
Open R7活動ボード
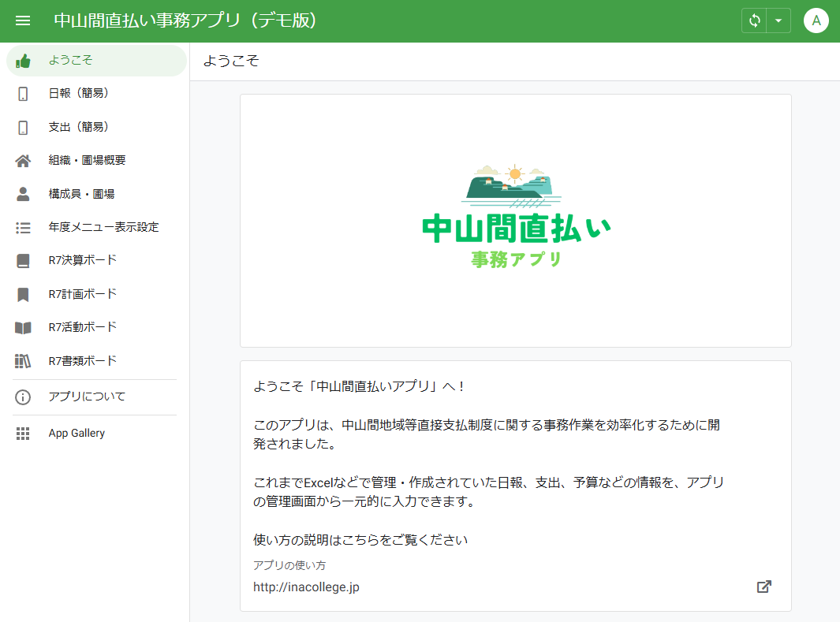click(x=96, y=328)
